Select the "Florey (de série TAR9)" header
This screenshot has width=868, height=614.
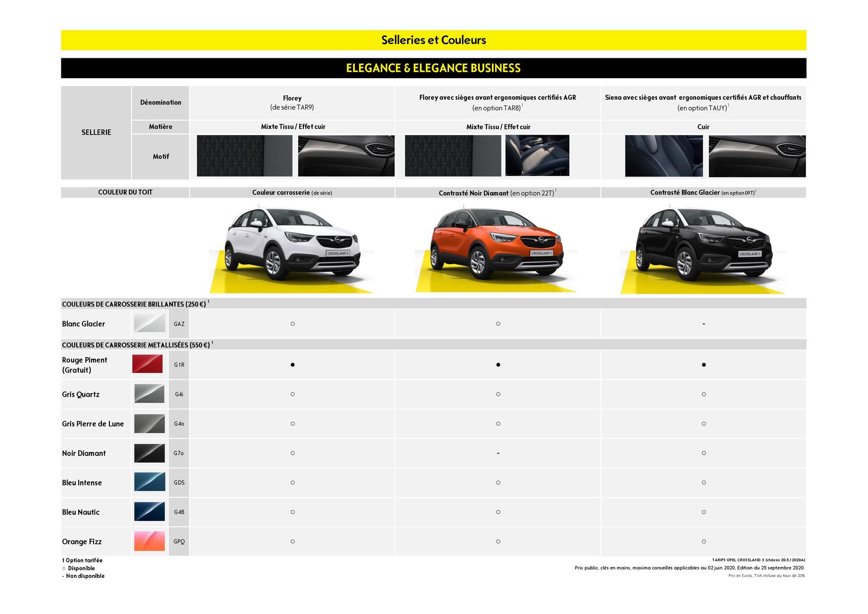pos(292,102)
